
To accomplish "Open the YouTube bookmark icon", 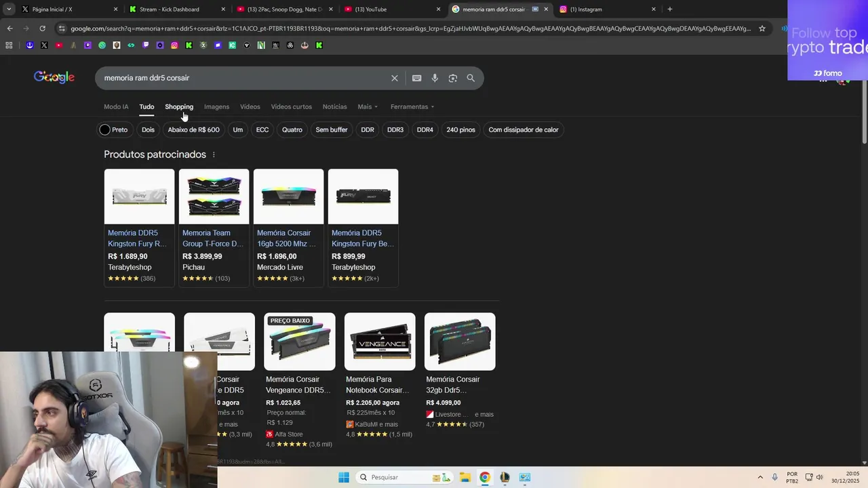I will pyautogui.click(x=58, y=45).
